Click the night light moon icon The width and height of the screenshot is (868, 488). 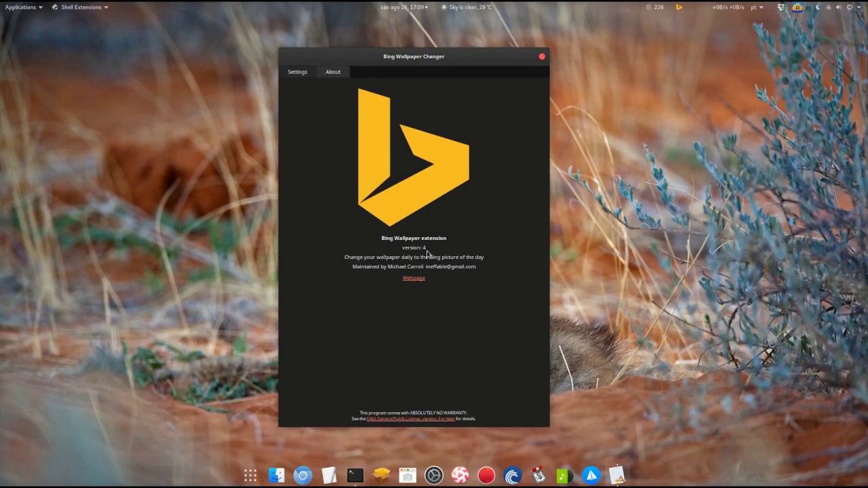(818, 7)
